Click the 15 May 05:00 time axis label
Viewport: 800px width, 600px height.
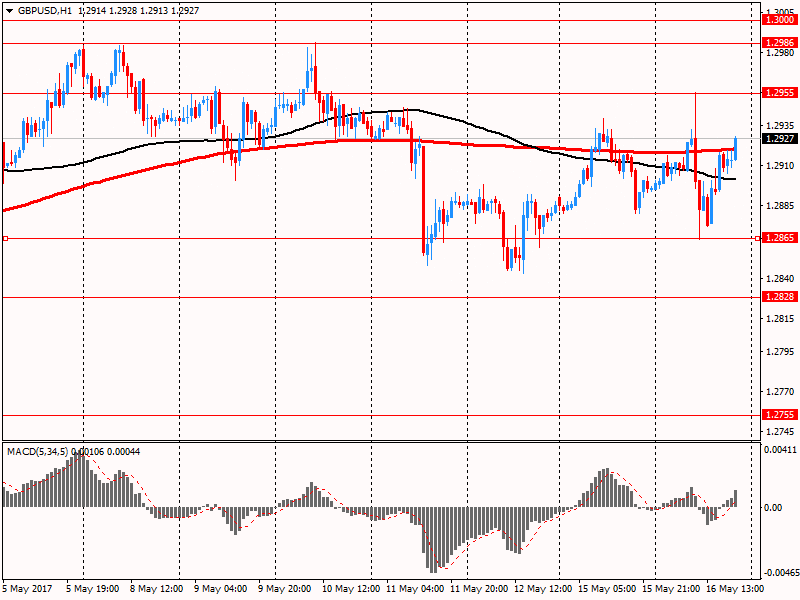[607, 589]
